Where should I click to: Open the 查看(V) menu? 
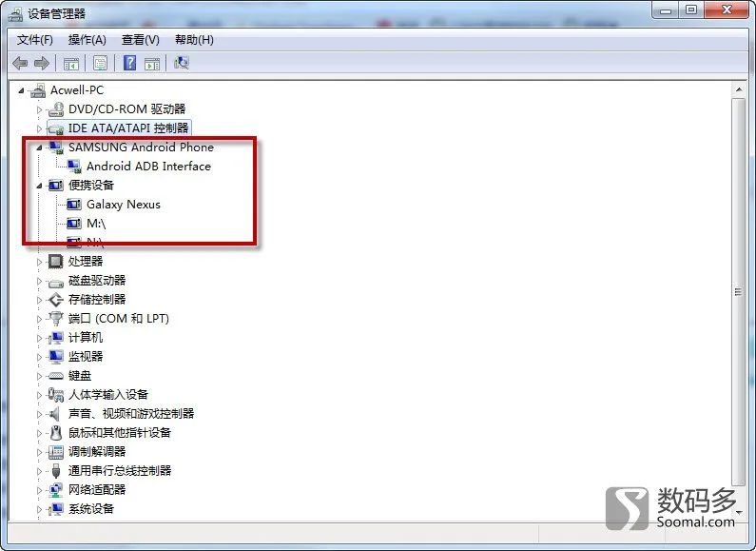(141, 40)
